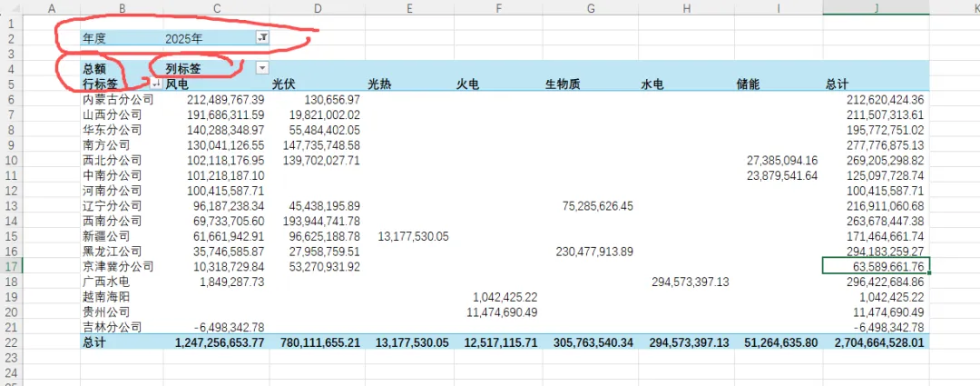
Task: Click the 列标签 header cell
Action: pos(182,68)
